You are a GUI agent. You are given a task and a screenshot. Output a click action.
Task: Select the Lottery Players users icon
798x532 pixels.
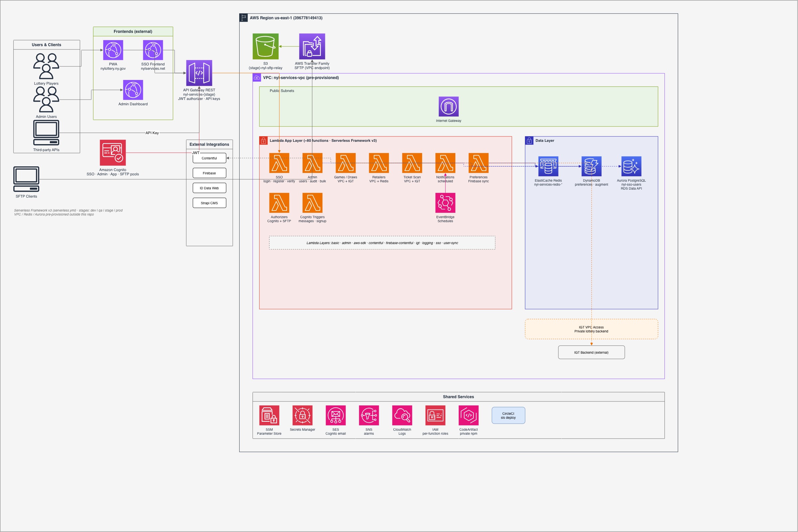(46, 66)
